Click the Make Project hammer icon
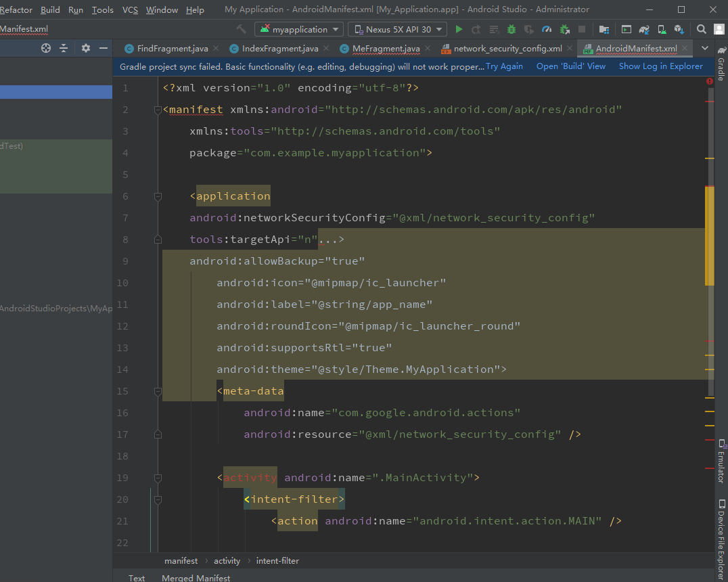Image resolution: width=728 pixels, height=582 pixels. point(242,29)
